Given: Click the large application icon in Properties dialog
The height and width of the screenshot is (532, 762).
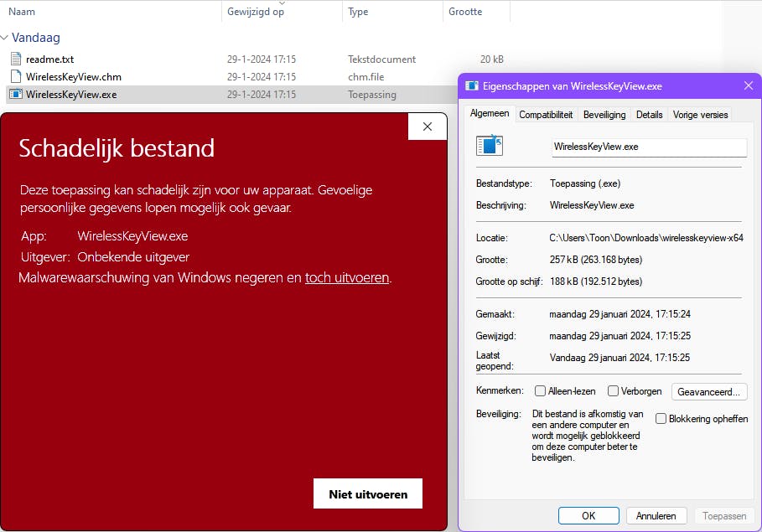Looking at the screenshot, I should tap(490, 145).
